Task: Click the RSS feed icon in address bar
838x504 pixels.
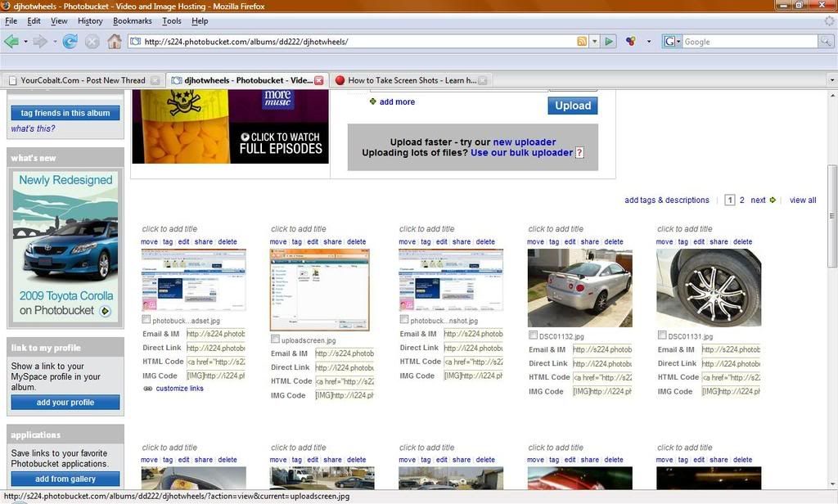Action: coord(582,42)
